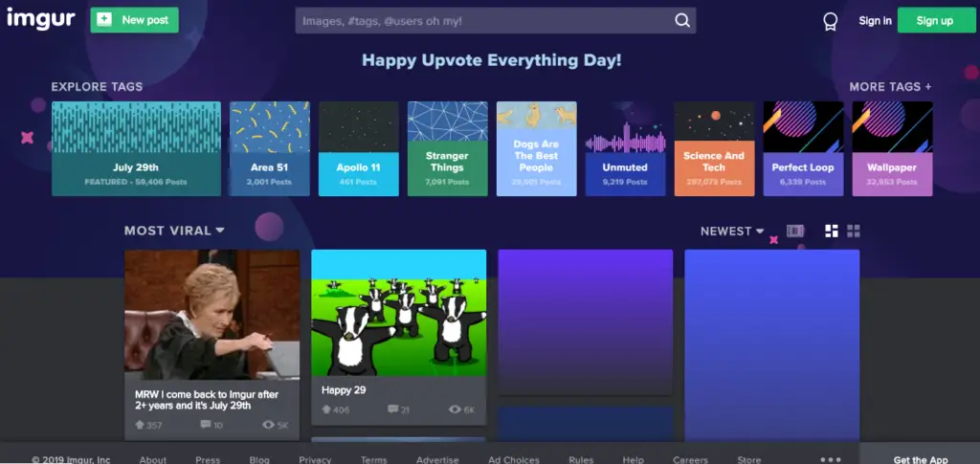The image size is (980, 464).
Task: Toggle the filmstrip autoplay icon
Action: point(795,232)
